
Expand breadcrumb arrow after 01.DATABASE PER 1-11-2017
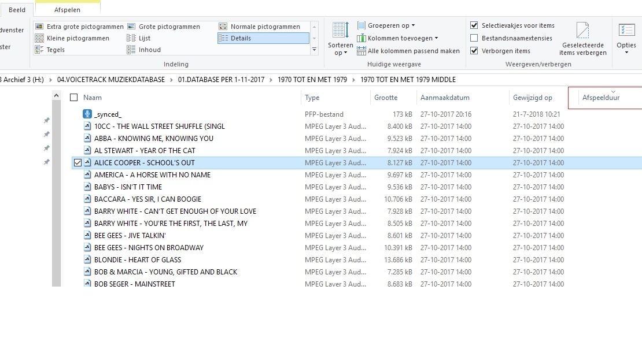[271, 80]
